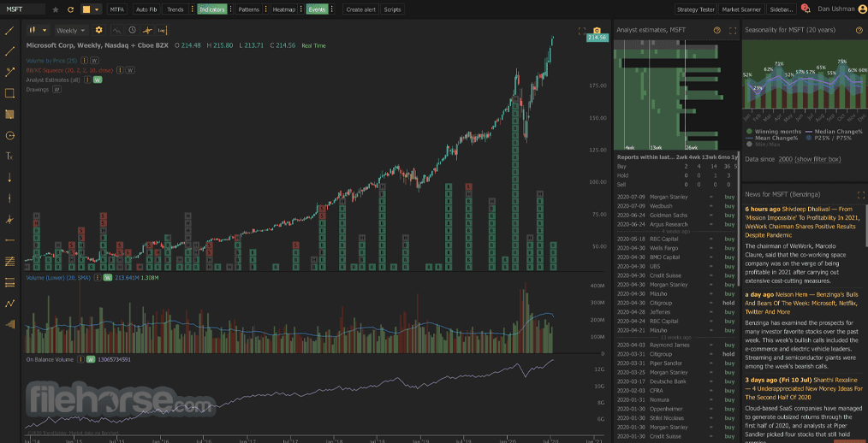Open Volume by Price settings dots
The width and height of the screenshot is (868, 443).
(x=85, y=60)
